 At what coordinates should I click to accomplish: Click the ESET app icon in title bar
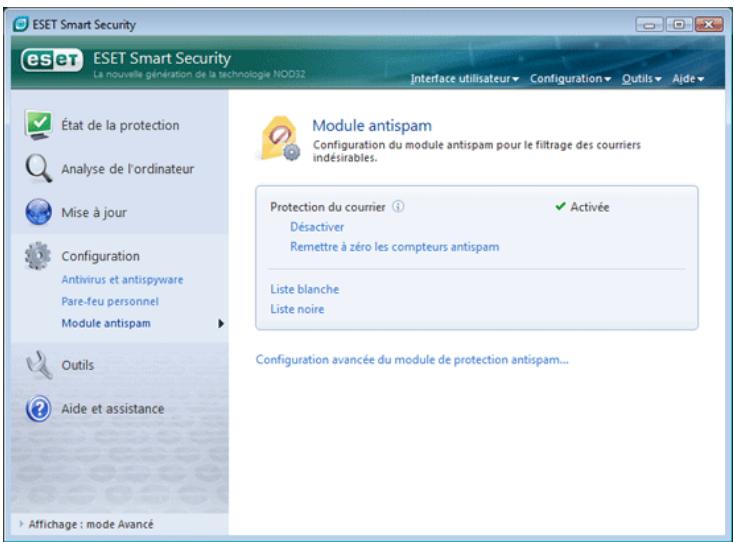(x=21, y=24)
